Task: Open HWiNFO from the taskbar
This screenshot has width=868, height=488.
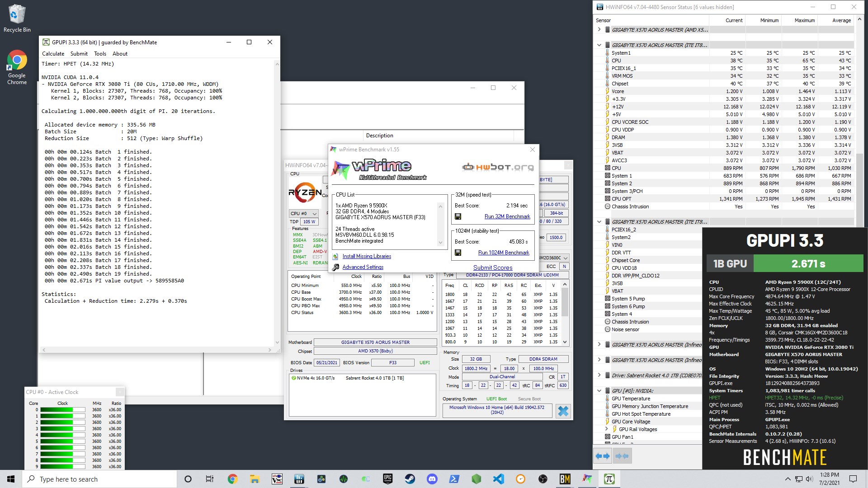Action: (x=299, y=479)
